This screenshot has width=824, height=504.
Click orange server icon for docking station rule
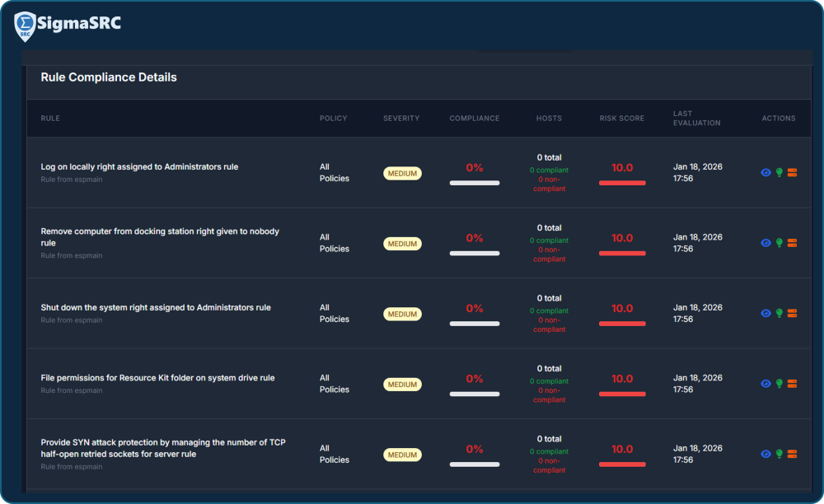click(x=793, y=243)
